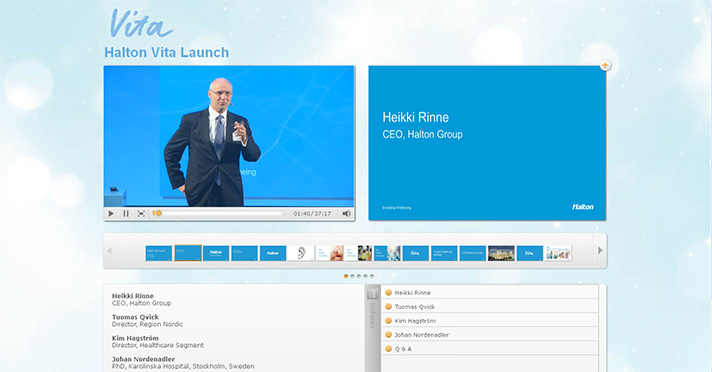
Task: Show next slide thumbnails with the right arrow
Action: tap(600, 251)
